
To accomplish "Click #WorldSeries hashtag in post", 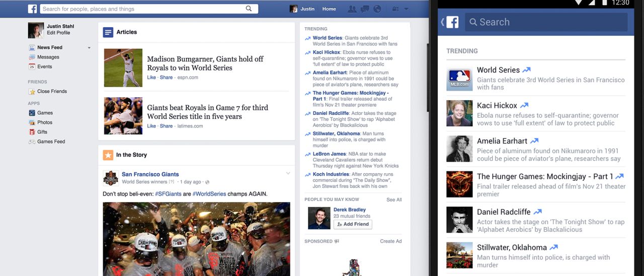I will click(209, 194).
